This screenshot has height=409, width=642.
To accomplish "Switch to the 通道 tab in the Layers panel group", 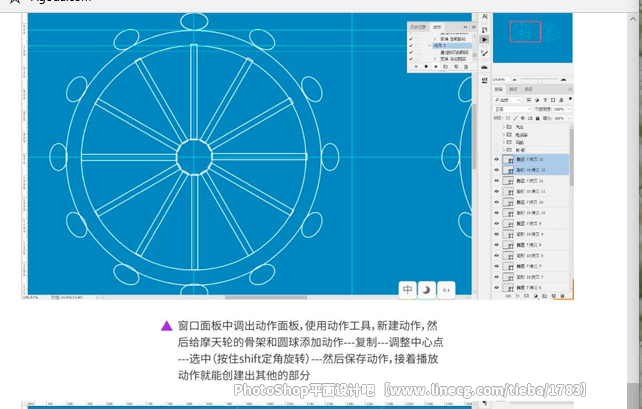I will (529, 89).
